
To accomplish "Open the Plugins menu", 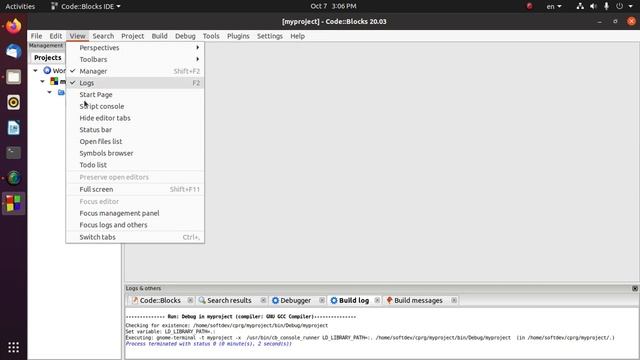I will (x=238, y=36).
